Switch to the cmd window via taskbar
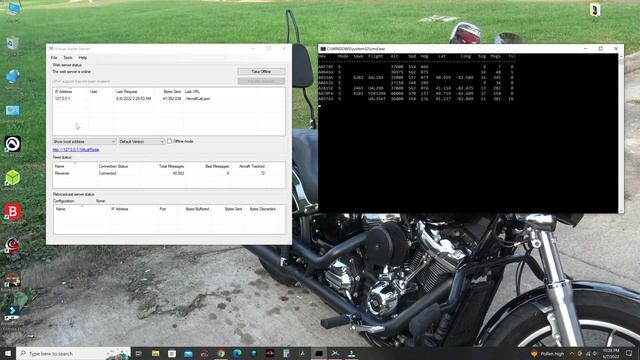This screenshot has height=360, width=640. tap(319, 353)
